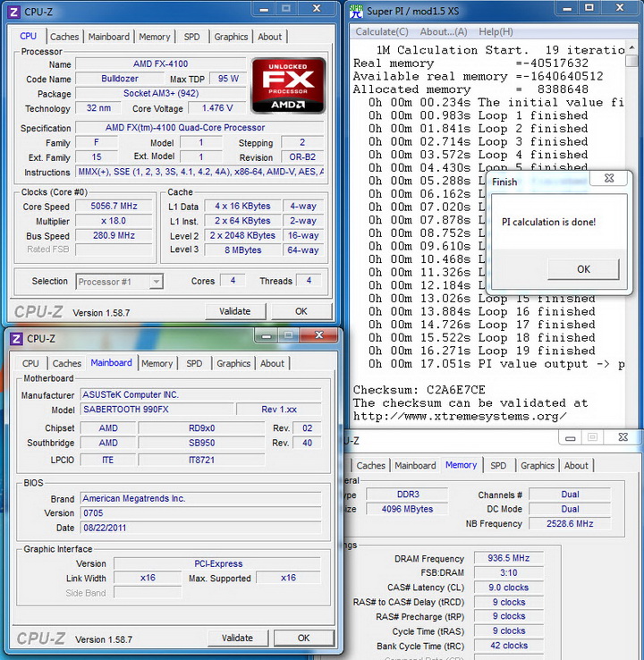Image resolution: width=644 pixels, height=660 pixels.
Task: Select SPD tab in Mainboard CPU-Z window
Action: tap(194, 364)
